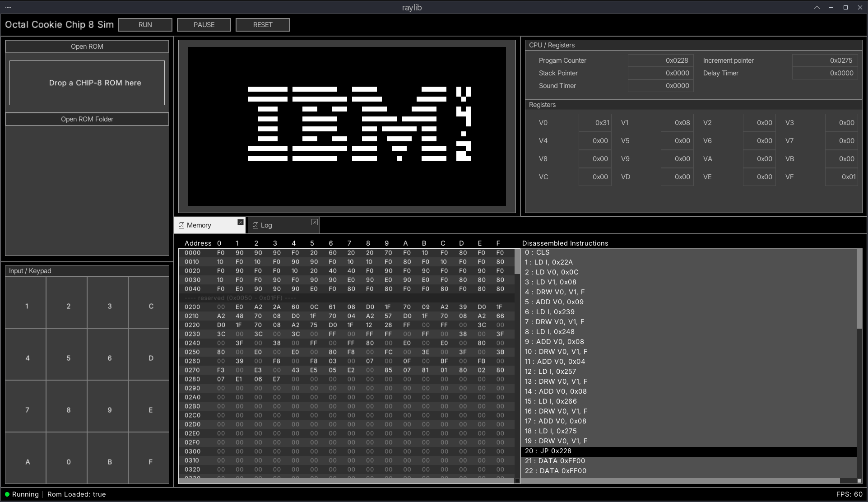Close the Memory tab with its X icon
868x502 pixels.
(241, 222)
